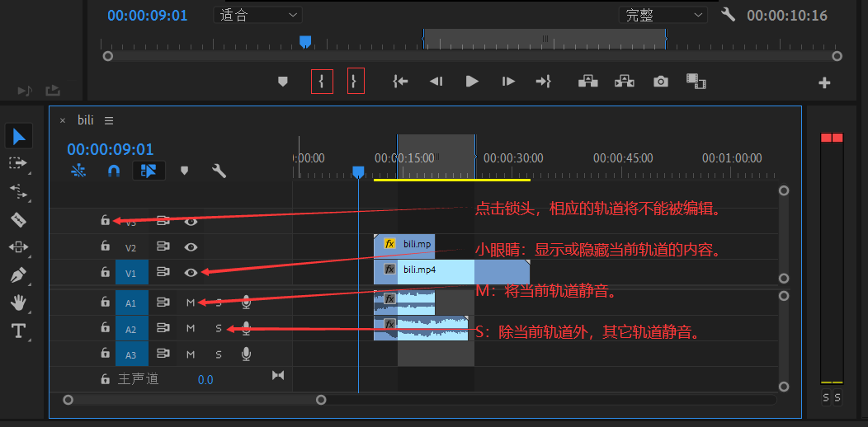Mute the A3 track

click(x=191, y=354)
